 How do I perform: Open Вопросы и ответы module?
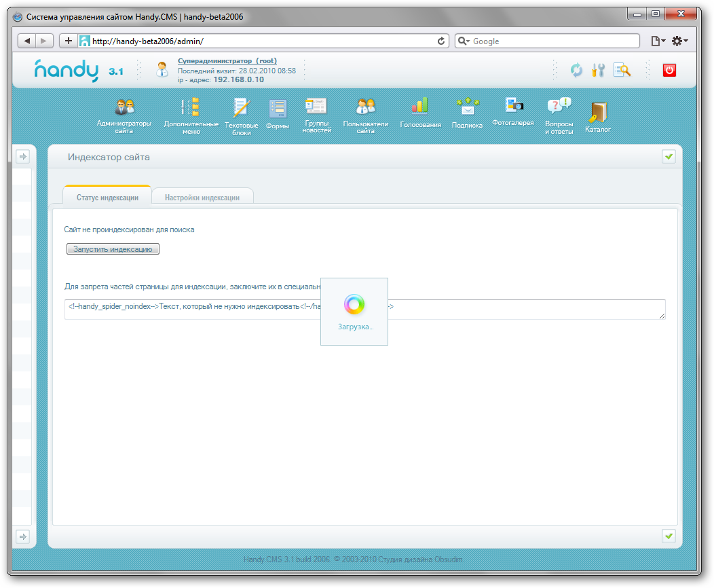tap(559, 108)
